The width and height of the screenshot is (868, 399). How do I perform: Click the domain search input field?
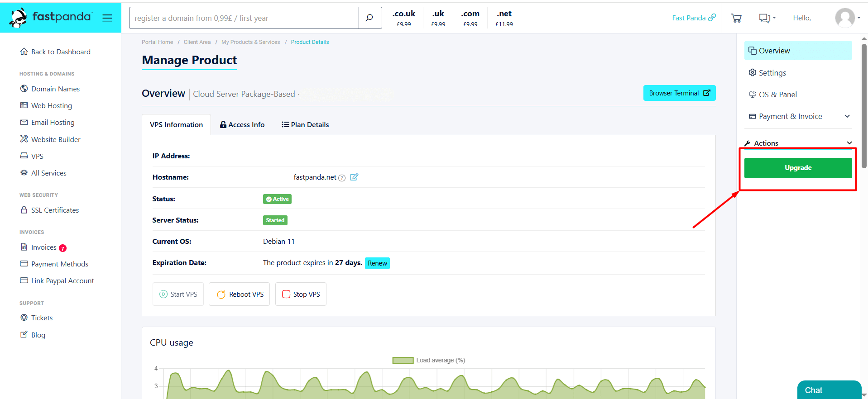pyautogui.click(x=244, y=18)
